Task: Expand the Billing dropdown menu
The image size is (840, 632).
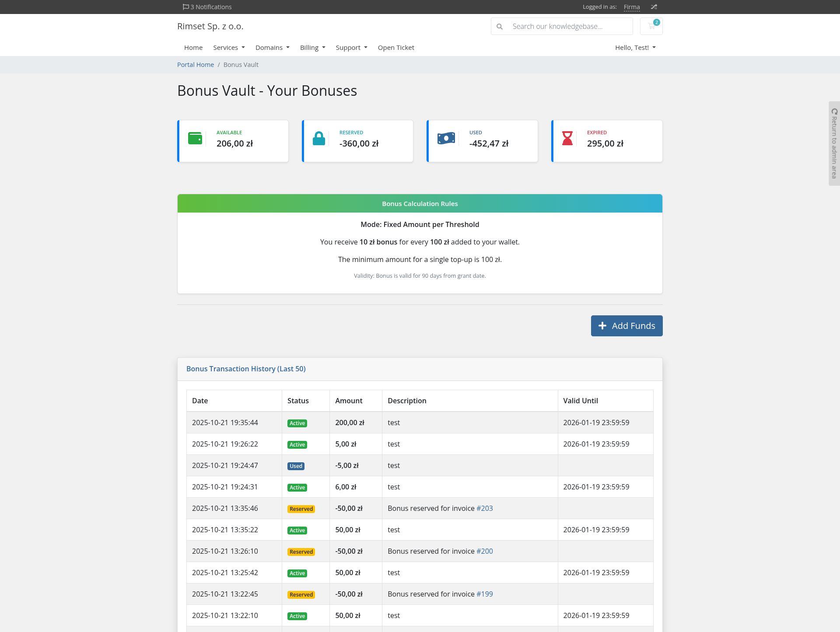Action: [x=312, y=48]
